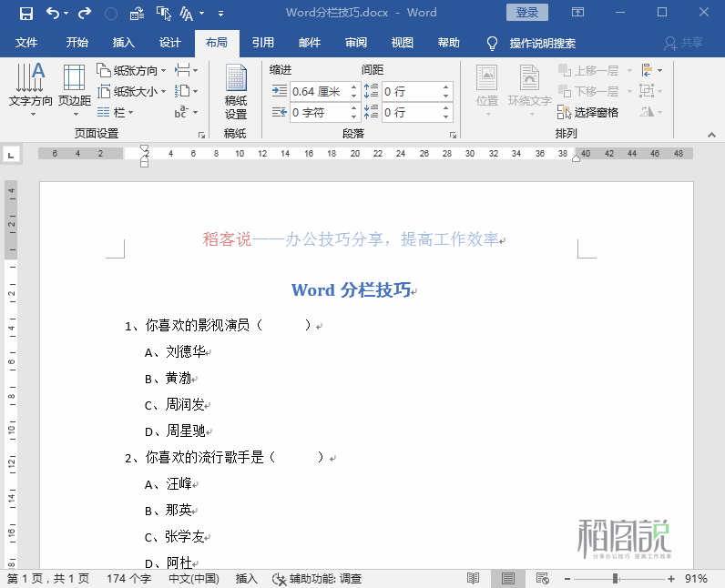The height and width of the screenshot is (588, 725).
Task: Save the document with the floppy icon
Action: [x=26, y=13]
